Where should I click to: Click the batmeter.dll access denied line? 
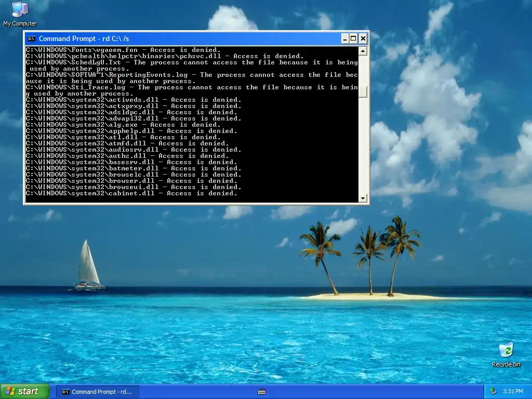coord(134,169)
